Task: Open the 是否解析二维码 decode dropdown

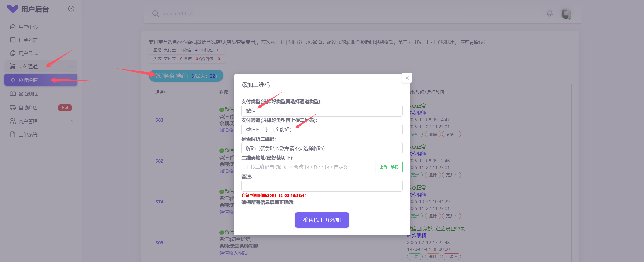Action: 322,148
